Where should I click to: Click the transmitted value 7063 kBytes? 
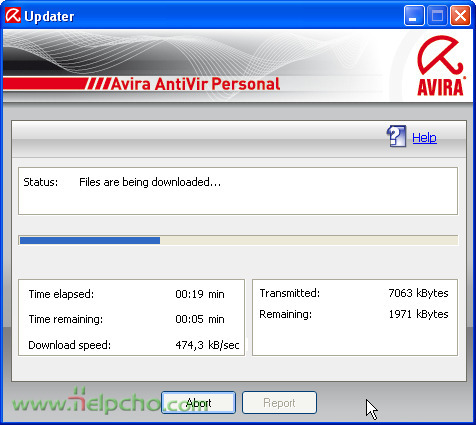tap(418, 293)
